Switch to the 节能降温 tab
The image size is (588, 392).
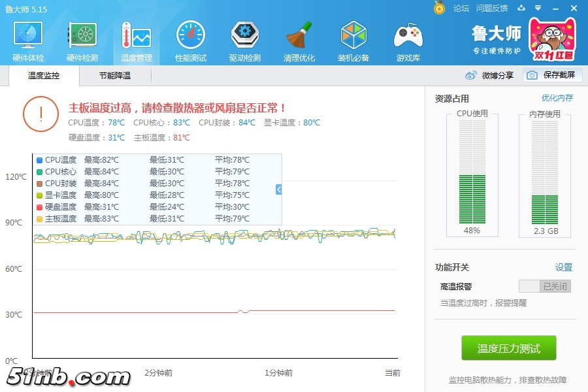coord(115,76)
